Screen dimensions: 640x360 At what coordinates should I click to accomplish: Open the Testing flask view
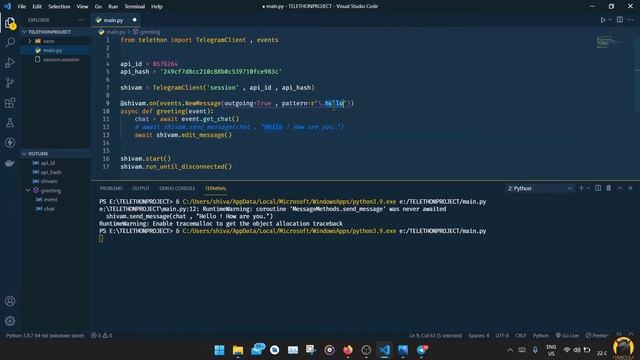click(10, 122)
